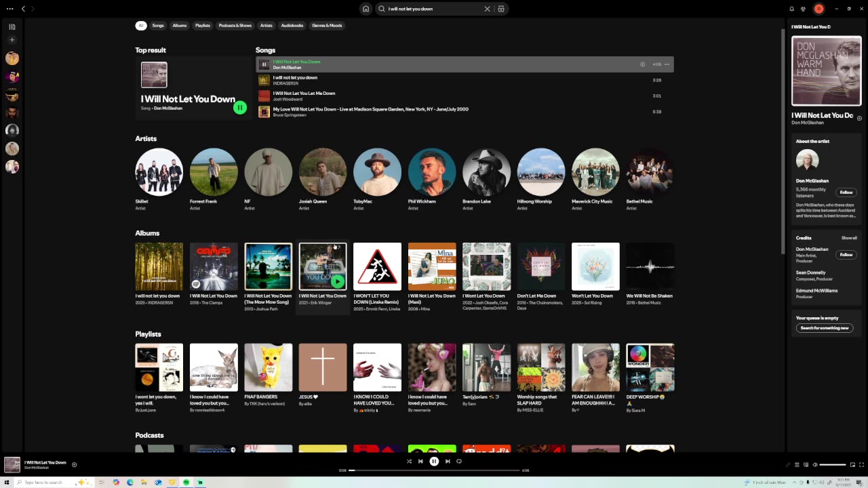Go to the previous track

[420, 461]
